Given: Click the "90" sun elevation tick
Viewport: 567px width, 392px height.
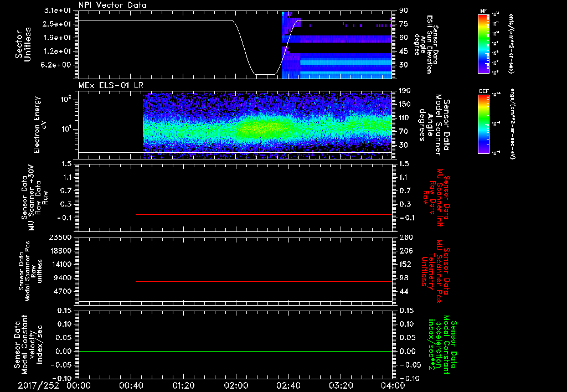Looking at the screenshot, I should (404, 11).
